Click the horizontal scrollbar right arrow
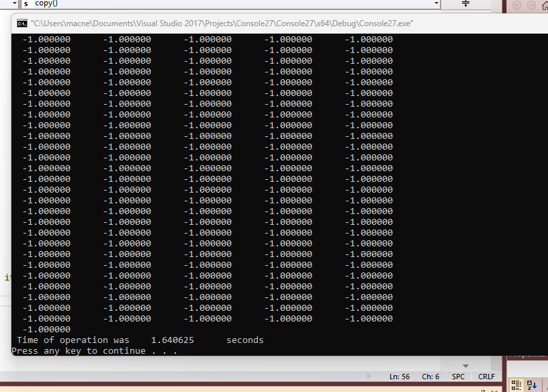Viewport: 548px width, 392px height. pos(367,376)
